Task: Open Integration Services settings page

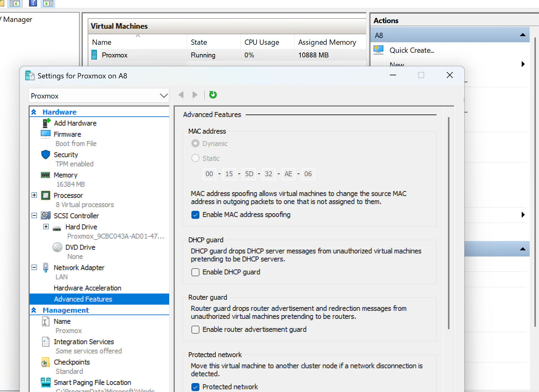Action: pos(84,342)
